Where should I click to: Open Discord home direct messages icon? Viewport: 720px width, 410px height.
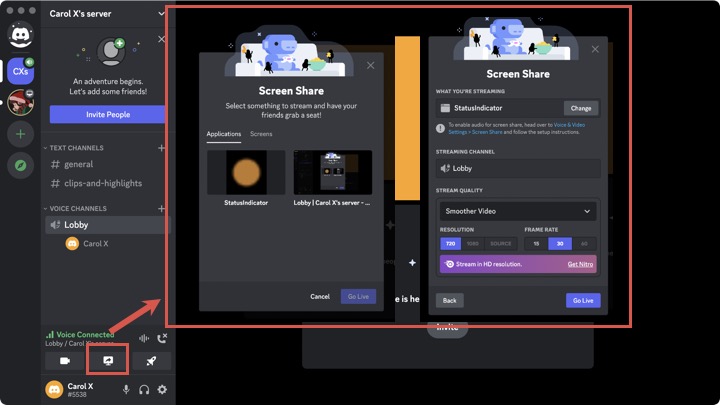[21, 34]
